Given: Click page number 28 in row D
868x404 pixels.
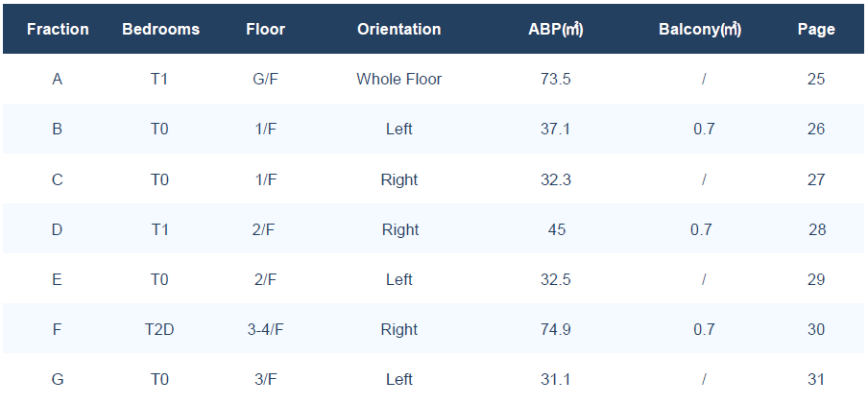Looking at the screenshot, I should (x=817, y=229).
